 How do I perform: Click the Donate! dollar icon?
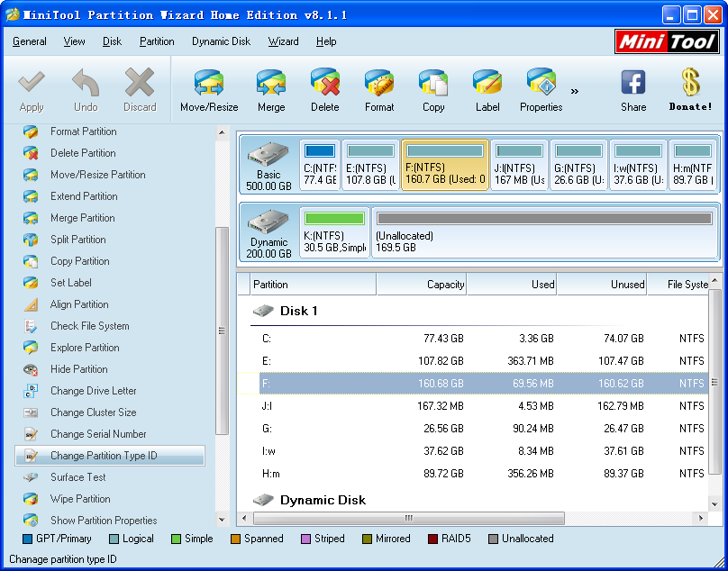coord(690,89)
